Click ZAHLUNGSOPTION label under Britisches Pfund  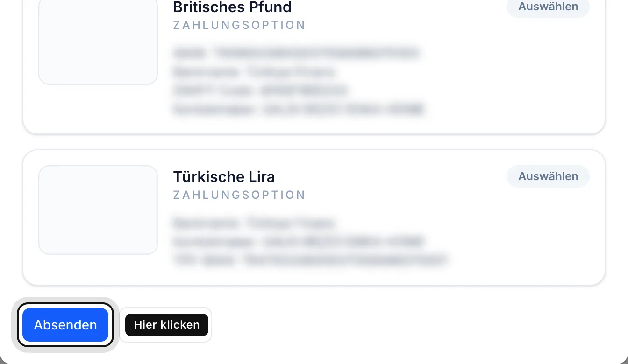239,25
